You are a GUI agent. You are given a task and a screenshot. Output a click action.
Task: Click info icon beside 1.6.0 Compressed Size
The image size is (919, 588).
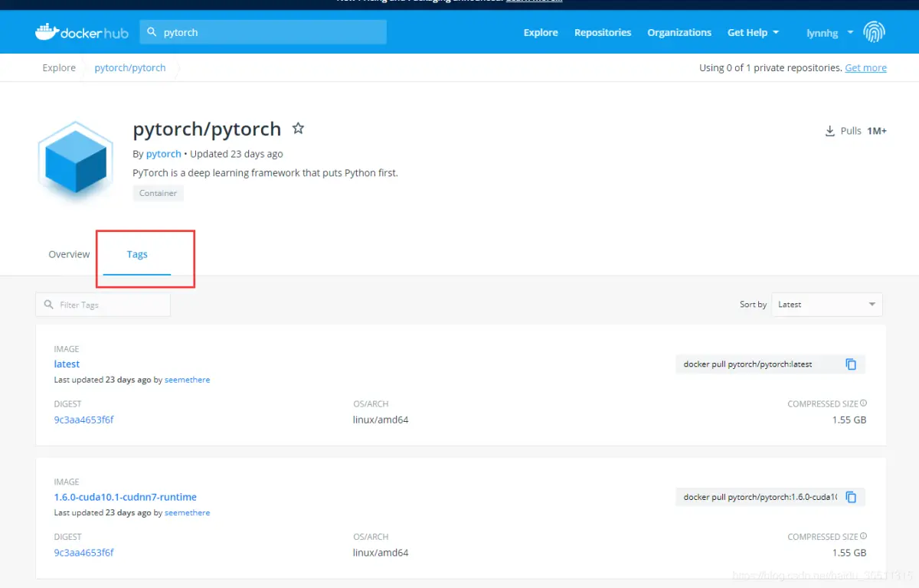coord(864,537)
